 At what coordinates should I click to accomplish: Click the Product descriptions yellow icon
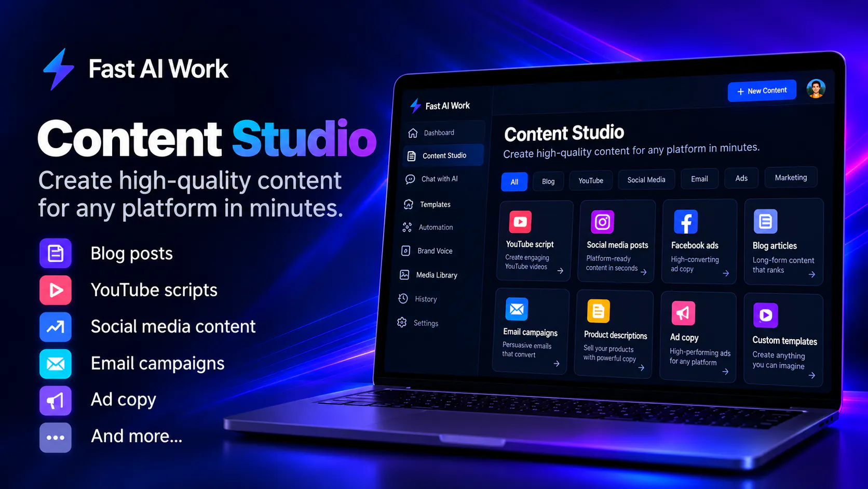pos(598,311)
